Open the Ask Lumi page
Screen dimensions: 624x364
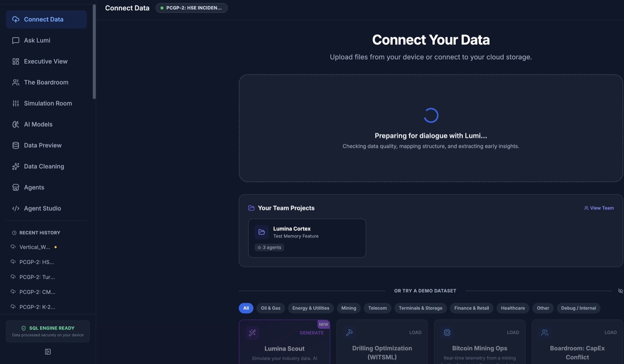46,41
